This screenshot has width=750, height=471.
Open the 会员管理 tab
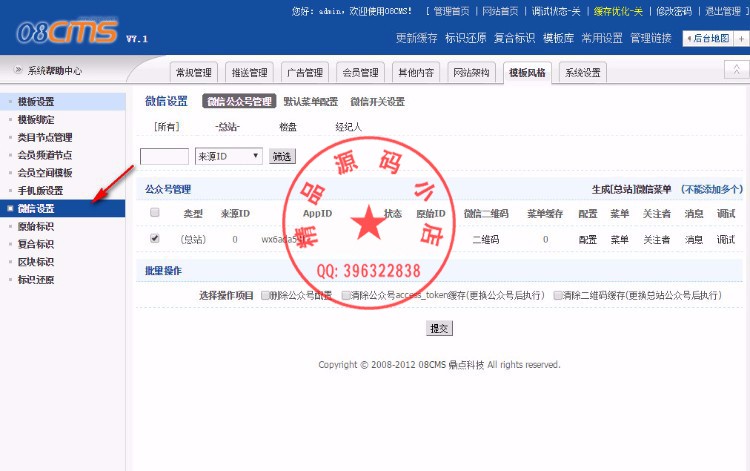(360, 73)
